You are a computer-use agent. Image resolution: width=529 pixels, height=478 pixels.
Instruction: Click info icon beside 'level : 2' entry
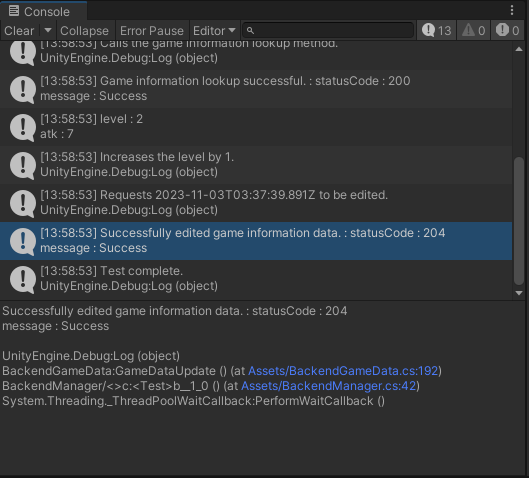tap(23, 128)
